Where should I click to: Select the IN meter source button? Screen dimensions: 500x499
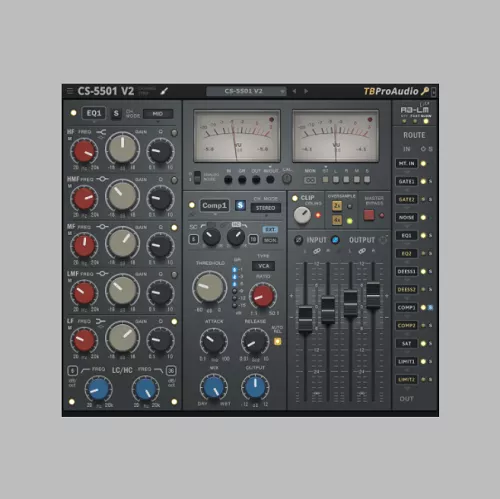(228, 180)
